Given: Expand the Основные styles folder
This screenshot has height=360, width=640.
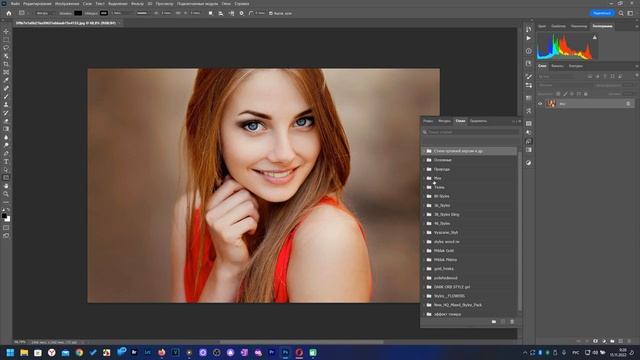Looking at the screenshot, I should pyautogui.click(x=424, y=160).
